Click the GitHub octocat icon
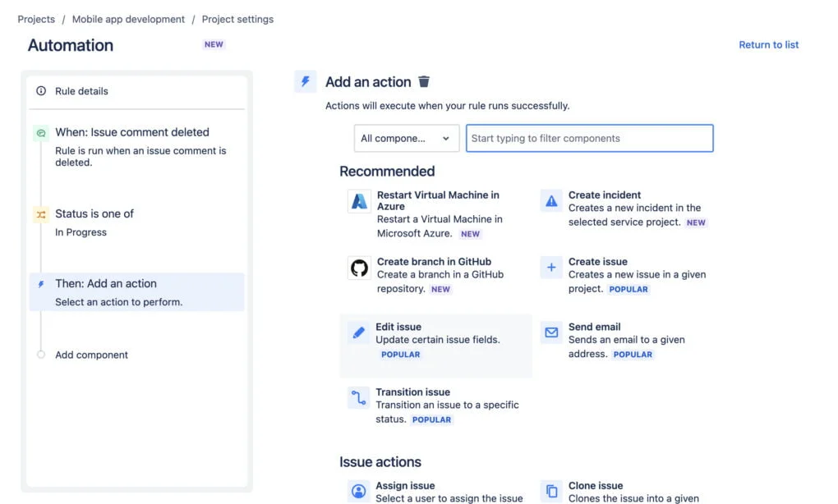 [359, 268]
